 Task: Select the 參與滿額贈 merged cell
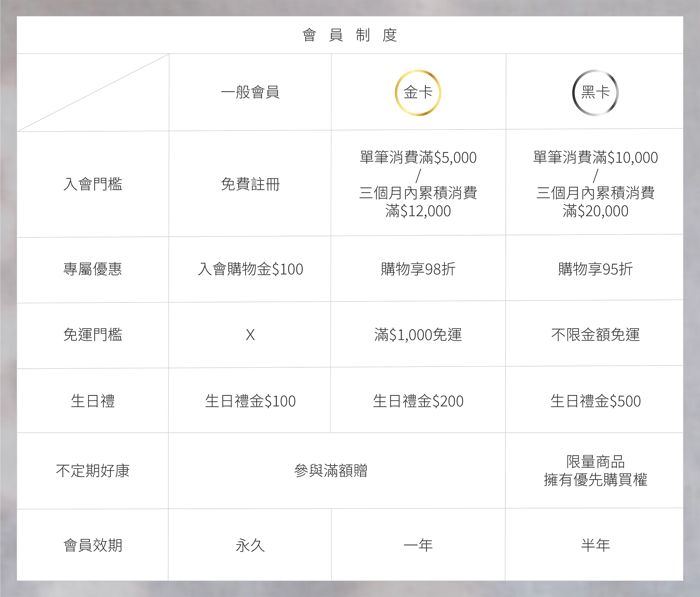click(330, 470)
